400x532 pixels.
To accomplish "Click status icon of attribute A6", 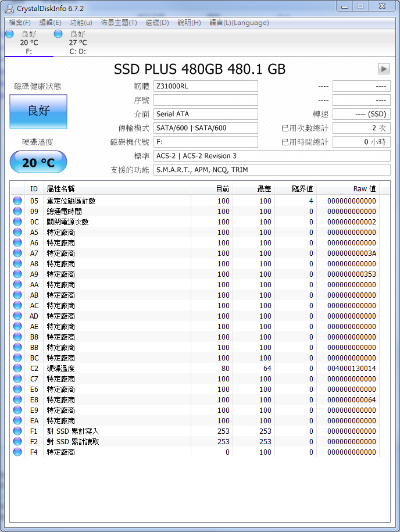I will (x=17, y=243).
